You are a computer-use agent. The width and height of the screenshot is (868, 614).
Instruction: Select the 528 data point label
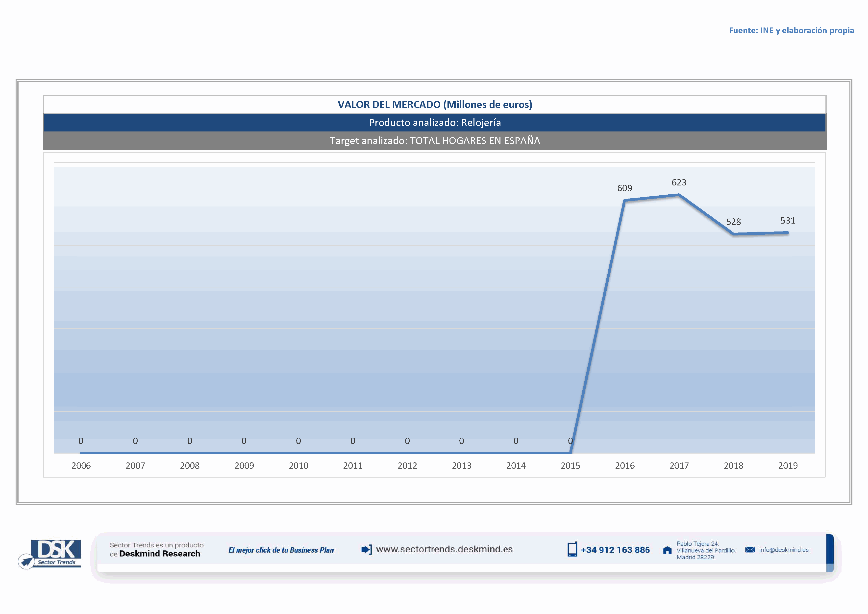click(x=733, y=222)
